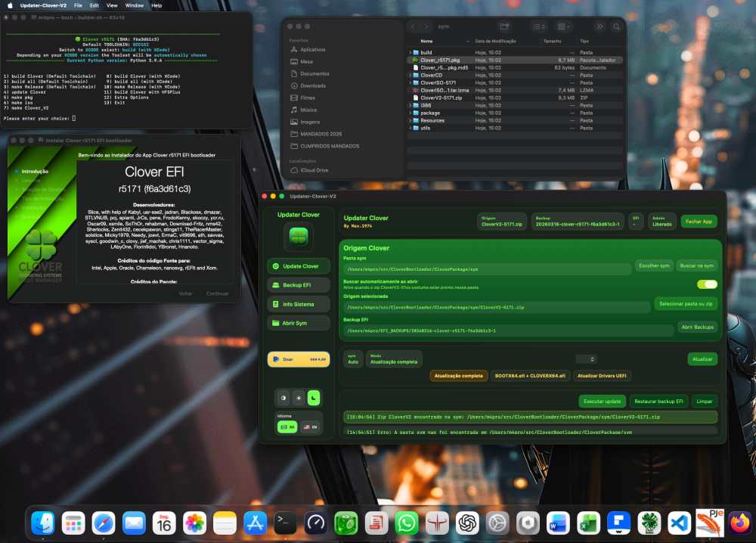Open the small stepper dropdown near Atualizar

coord(587,359)
